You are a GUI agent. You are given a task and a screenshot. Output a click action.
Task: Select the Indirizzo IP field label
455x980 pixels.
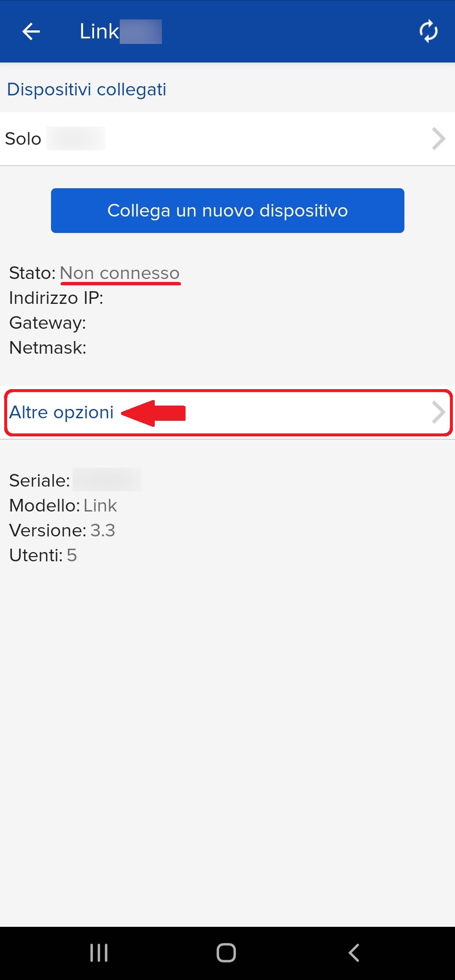click(56, 298)
